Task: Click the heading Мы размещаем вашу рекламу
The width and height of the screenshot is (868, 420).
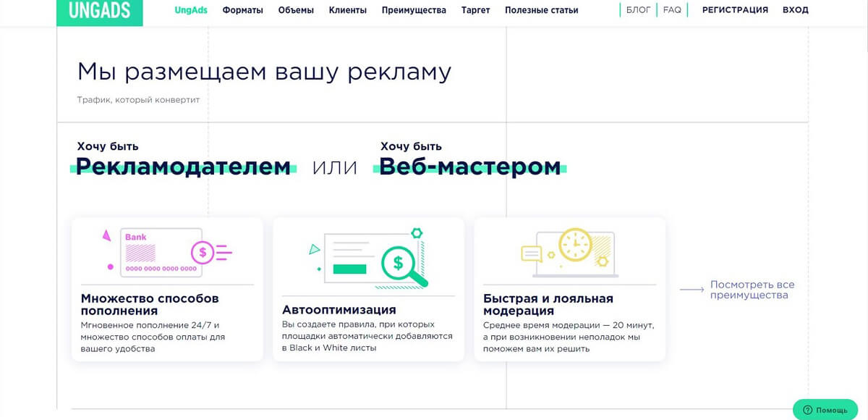Action: (x=265, y=71)
